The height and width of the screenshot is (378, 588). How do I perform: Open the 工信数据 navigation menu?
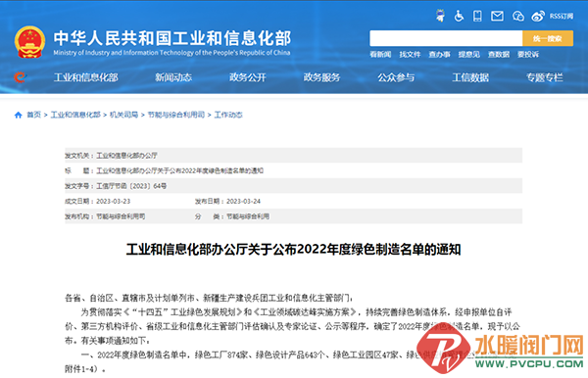(470, 77)
